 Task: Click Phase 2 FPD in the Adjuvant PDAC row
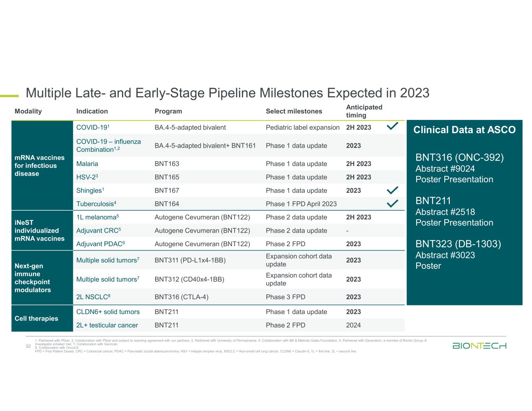pyautogui.click(x=286, y=244)
